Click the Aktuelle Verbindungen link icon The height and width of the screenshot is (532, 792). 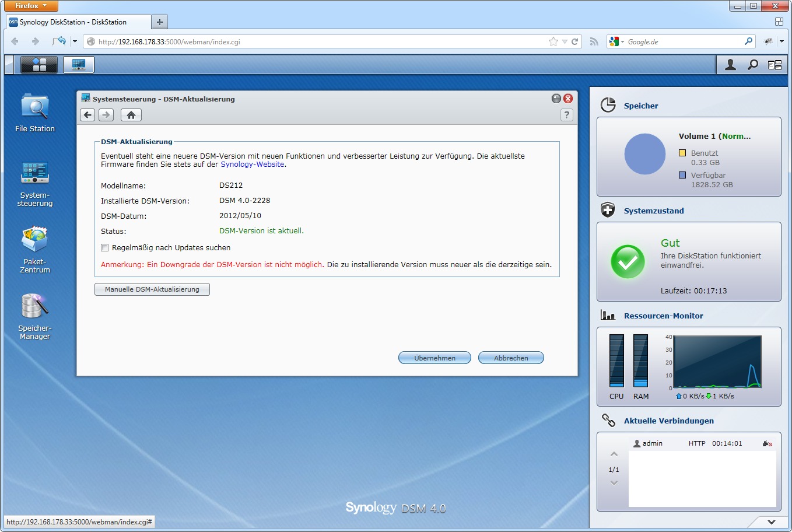click(x=608, y=420)
